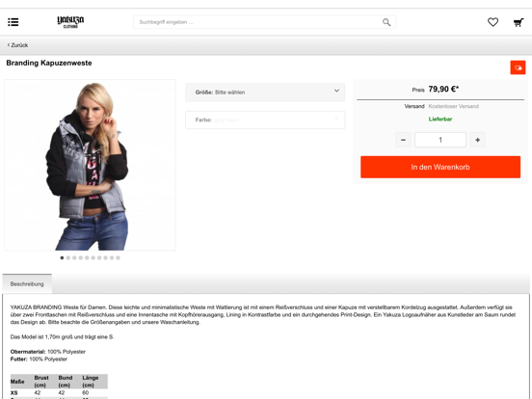Select the first image carousel dot
The width and height of the screenshot is (532, 399).
(x=62, y=258)
